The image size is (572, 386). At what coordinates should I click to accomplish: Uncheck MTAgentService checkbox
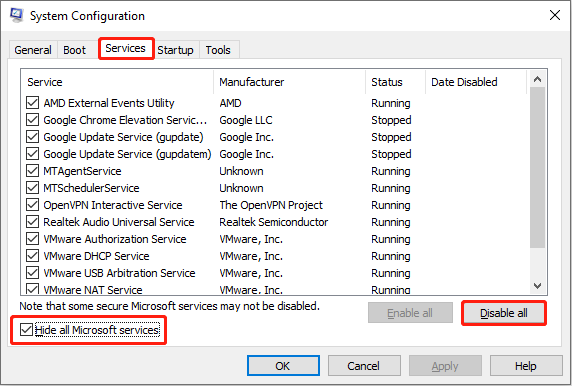pos(32,171)
